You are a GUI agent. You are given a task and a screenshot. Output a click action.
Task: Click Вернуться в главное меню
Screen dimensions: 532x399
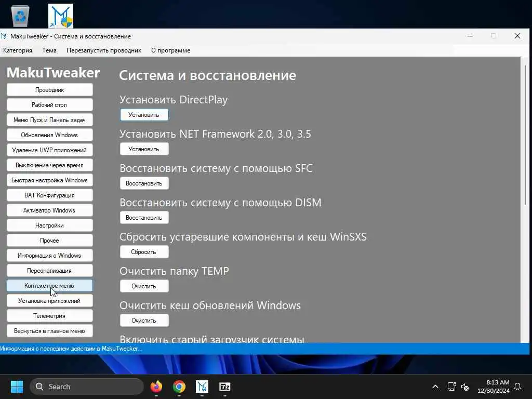[x=49, y=331]
